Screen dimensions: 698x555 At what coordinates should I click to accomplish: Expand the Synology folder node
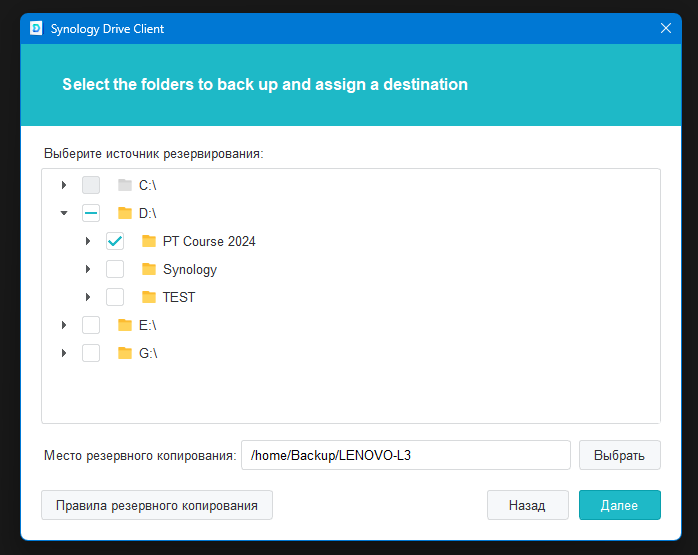pyautogui.click(x=88, y=269)
